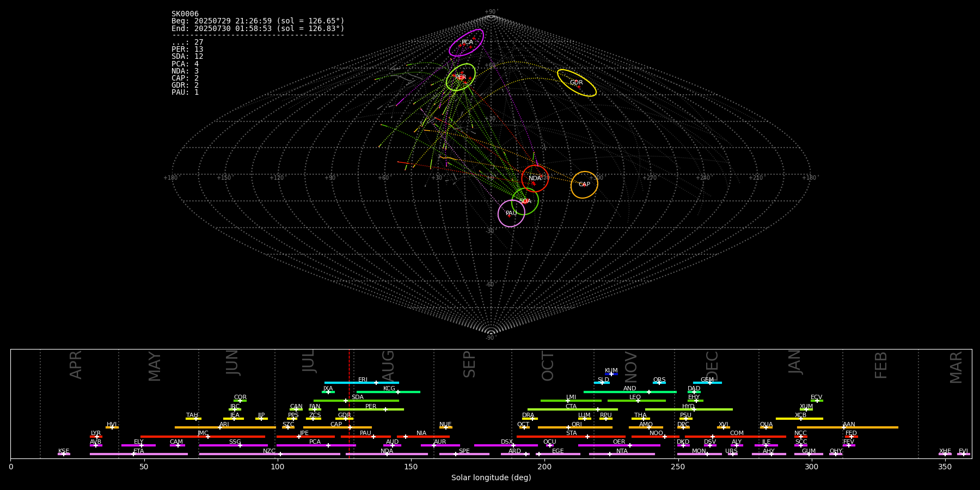
Task: Click the GEM shower bar in timeline
Action: [707, 383]
